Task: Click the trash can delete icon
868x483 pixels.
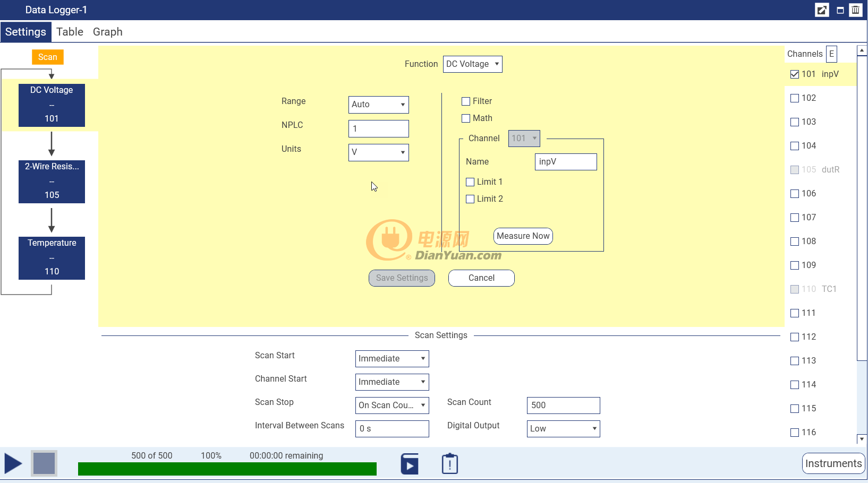Action: [855, 10]
